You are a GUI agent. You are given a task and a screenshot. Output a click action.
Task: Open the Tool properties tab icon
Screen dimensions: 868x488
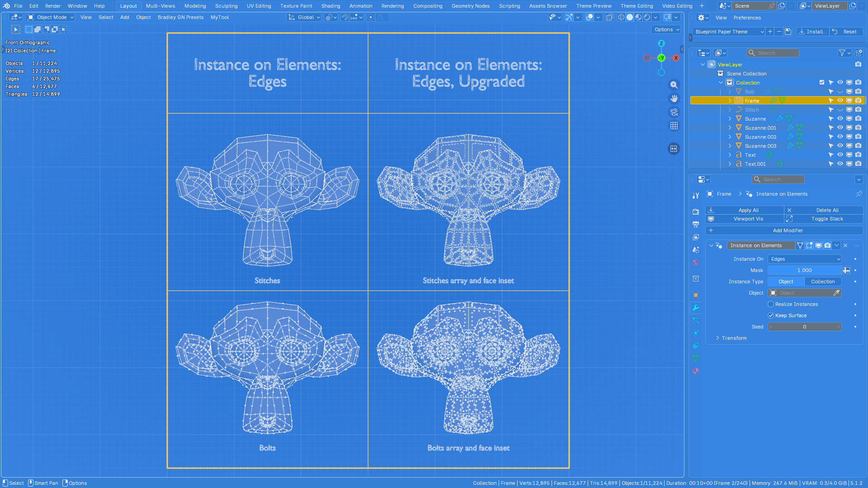click(696, 196)
